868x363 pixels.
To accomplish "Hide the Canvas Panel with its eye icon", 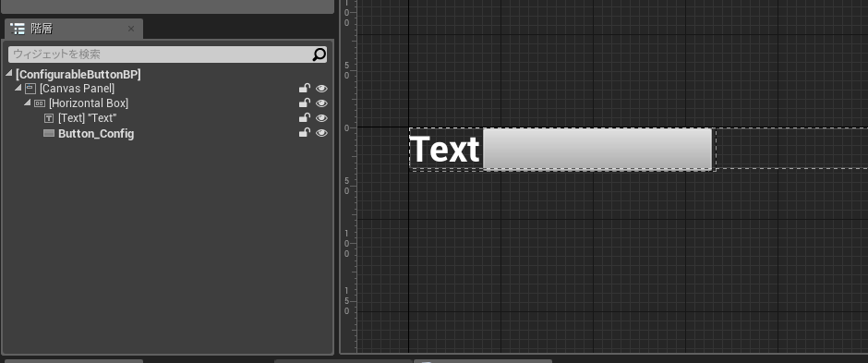I will [x=321, y=89].
